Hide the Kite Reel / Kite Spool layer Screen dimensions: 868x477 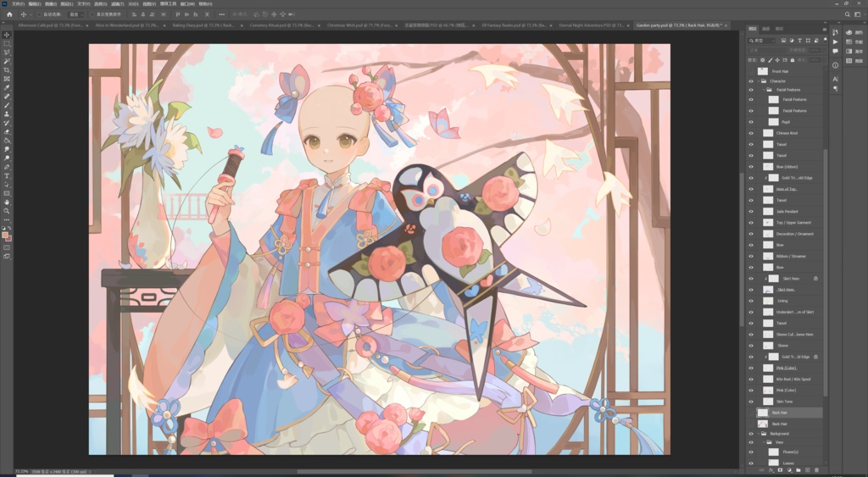pos(751,379)
